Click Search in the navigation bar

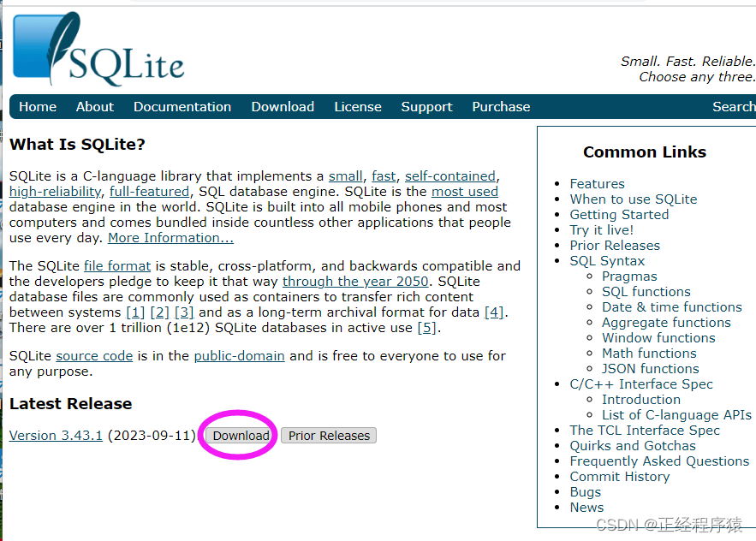[734, 106]
